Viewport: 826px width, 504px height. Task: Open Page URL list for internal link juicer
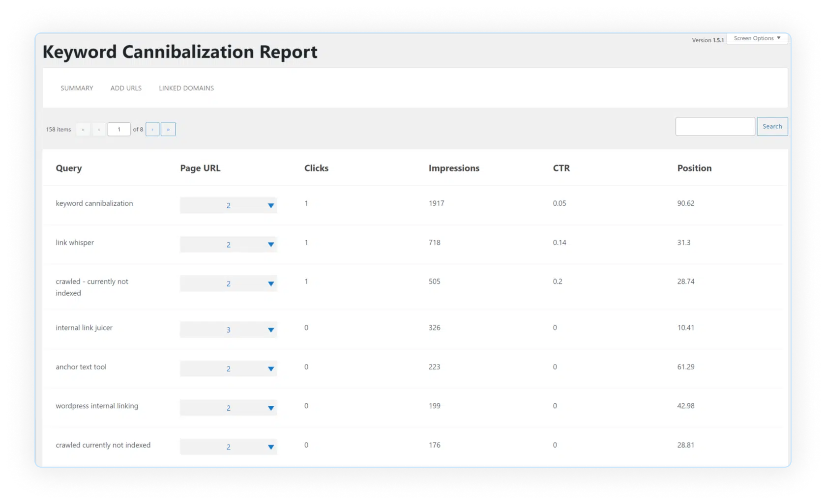point(270,330)
